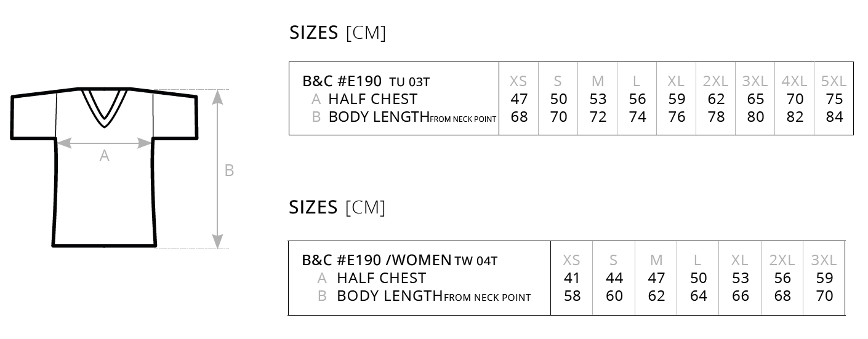
Task: Click the B&C #E190 TU 03T product label
Action: coord(366,81)
